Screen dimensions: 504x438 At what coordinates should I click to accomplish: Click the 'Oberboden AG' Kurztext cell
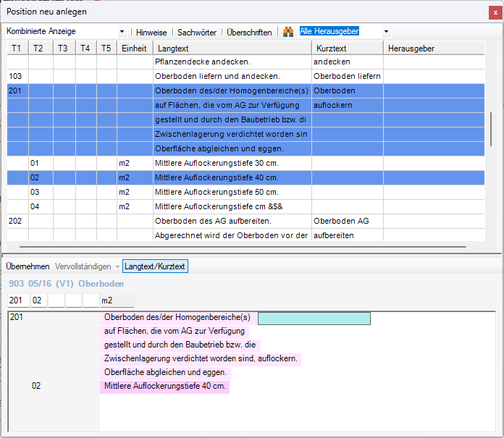(x=348, y=221)
